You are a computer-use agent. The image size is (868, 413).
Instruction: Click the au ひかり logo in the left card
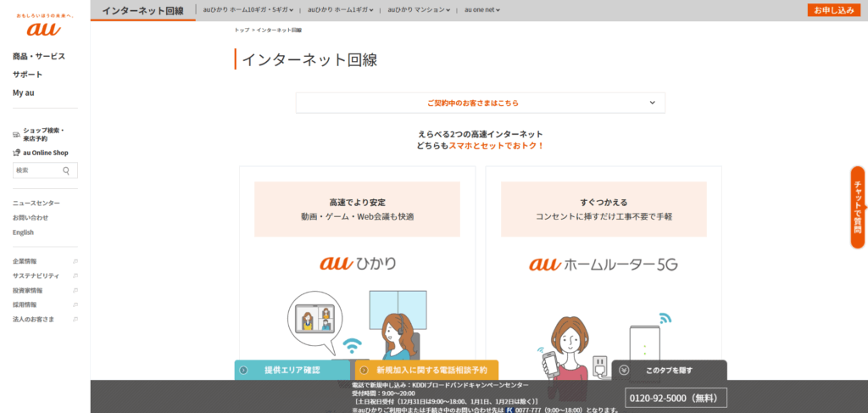(357, 264)
